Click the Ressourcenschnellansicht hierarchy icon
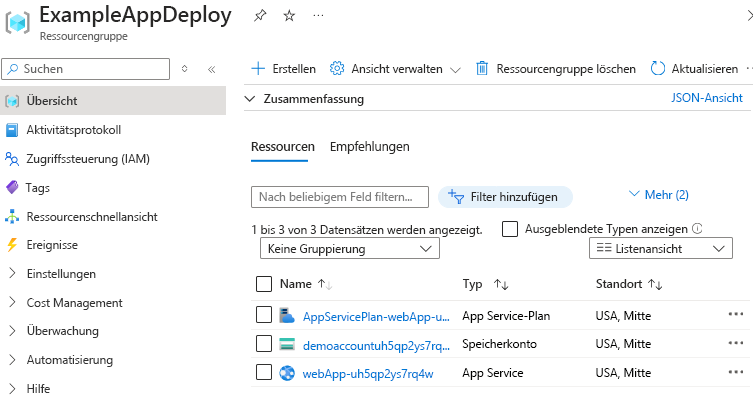753x399 pixels. coord(12,217)
